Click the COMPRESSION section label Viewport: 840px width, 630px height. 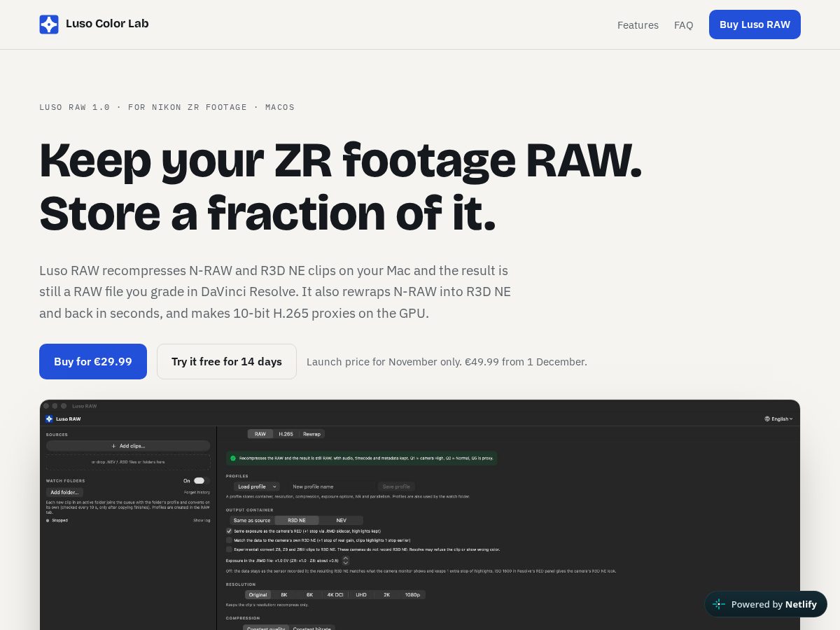243,618
